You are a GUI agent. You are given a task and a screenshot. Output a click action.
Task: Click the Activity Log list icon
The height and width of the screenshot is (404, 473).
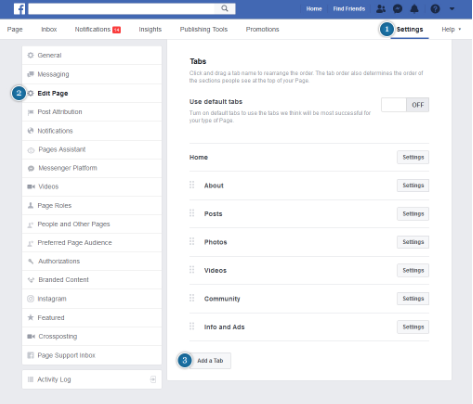pyautogui.click(x=30, y=379)
